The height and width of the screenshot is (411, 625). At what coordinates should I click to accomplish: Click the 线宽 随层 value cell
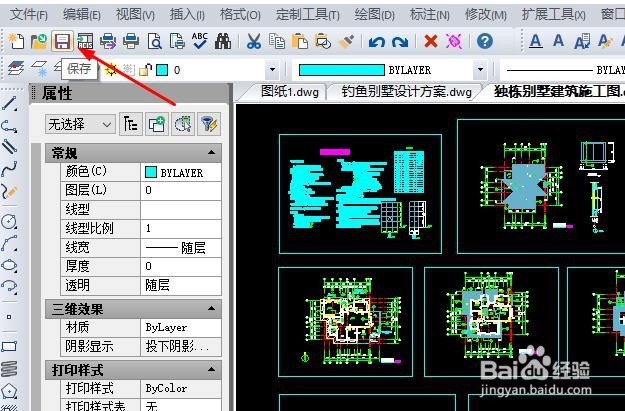point(181,248)
